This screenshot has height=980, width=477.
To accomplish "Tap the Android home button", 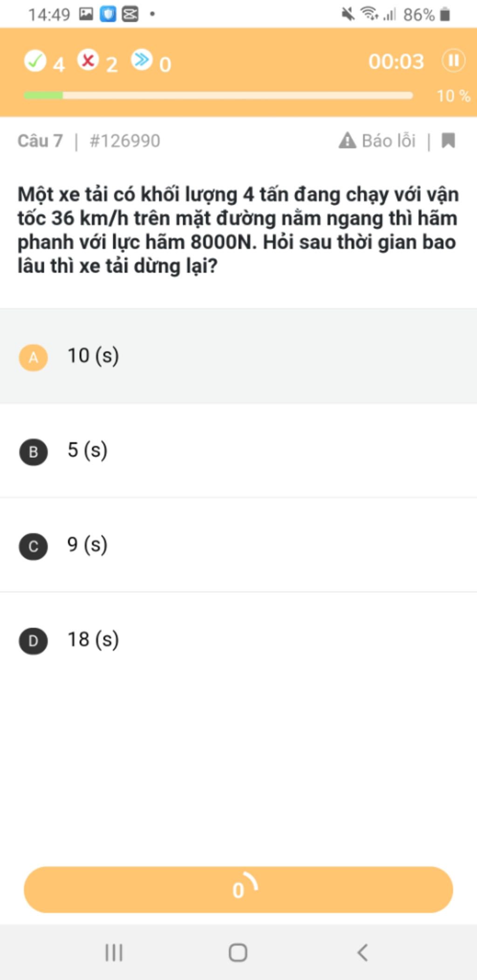I will (238, 952).
